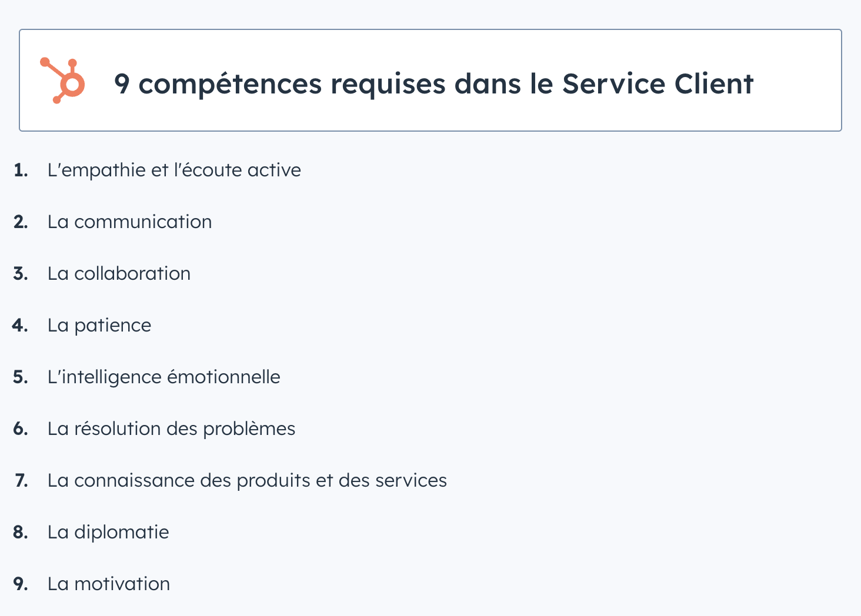The image size is (861, 616).
Task: Open the "La collaboration" entry
Action: coord(119,273)
